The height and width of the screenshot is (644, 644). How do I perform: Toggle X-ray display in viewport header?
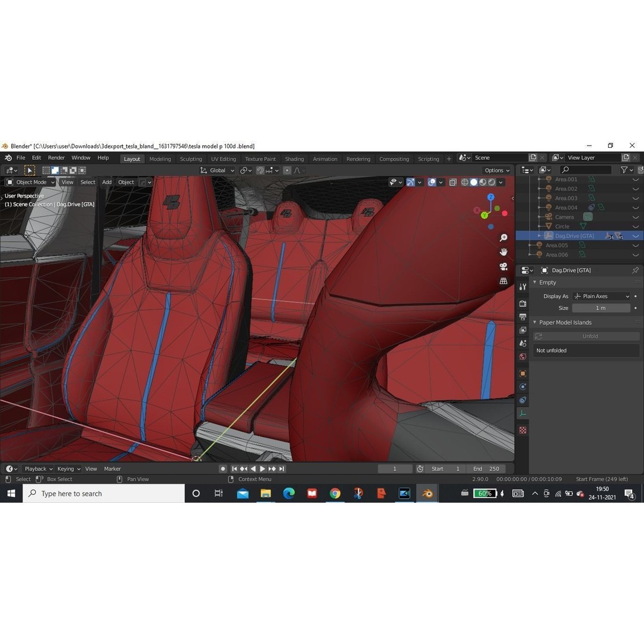click(x=453, y=182)
